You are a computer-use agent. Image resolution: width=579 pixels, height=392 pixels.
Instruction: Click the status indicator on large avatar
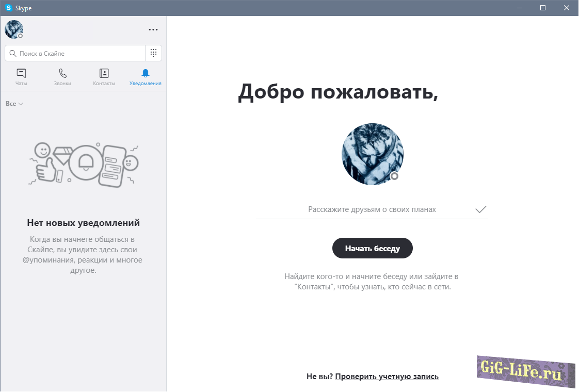coord(394,176)
